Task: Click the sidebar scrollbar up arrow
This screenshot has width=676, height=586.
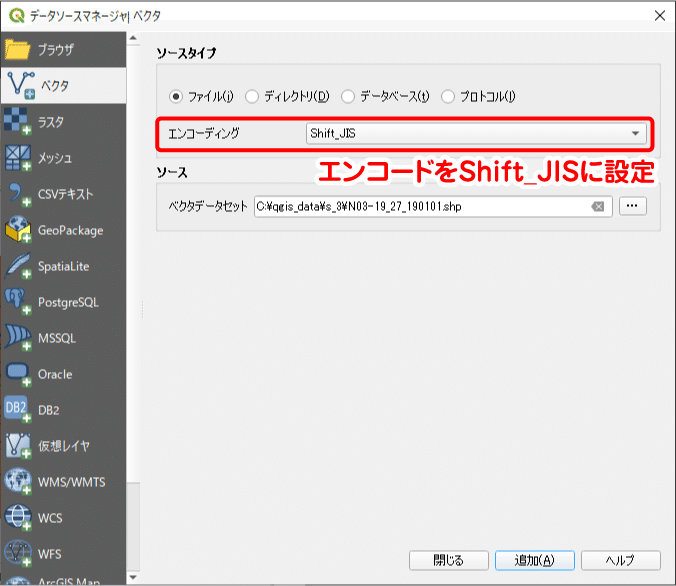Action: (x=133, y=38)
